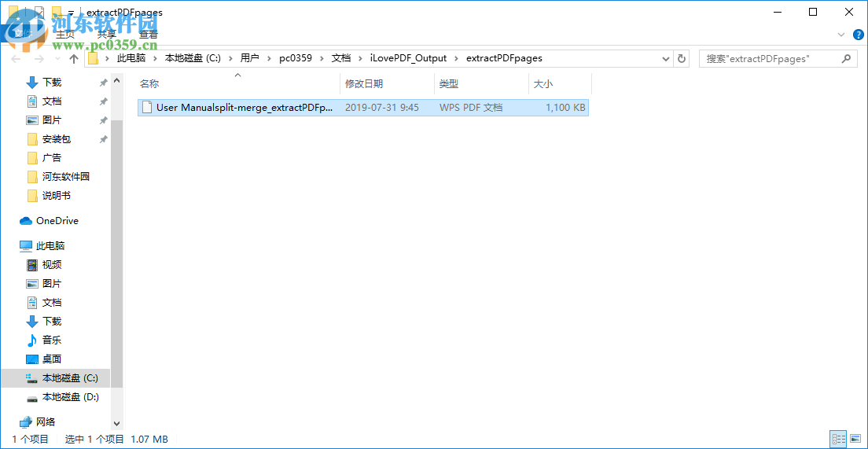Open Explorer help question mark icon
The height and width of the screenshot is (449, 868).
[x=859, y=35]
